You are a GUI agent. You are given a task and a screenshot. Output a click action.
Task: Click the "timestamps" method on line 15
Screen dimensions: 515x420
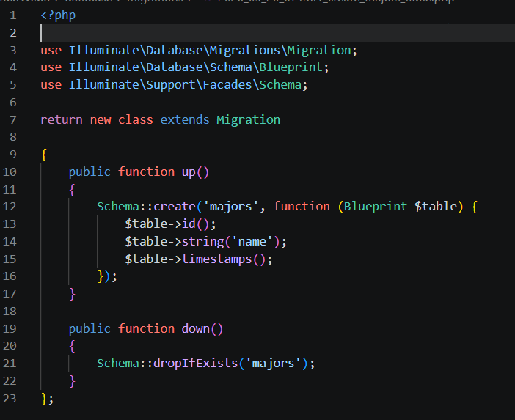(x=216, y=259)
